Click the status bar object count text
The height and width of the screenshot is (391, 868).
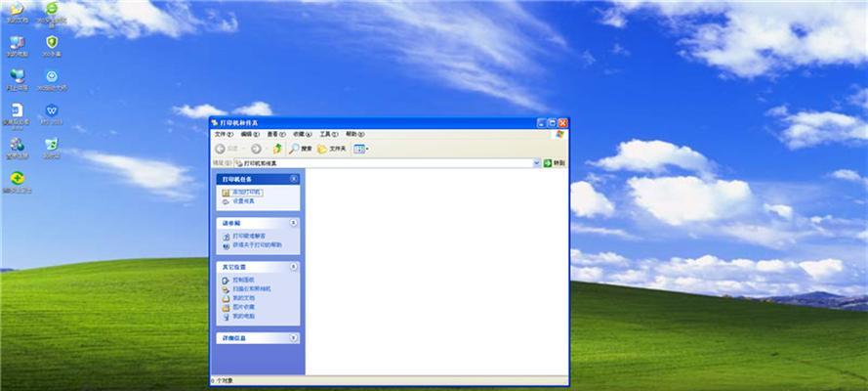pos(223,381)
